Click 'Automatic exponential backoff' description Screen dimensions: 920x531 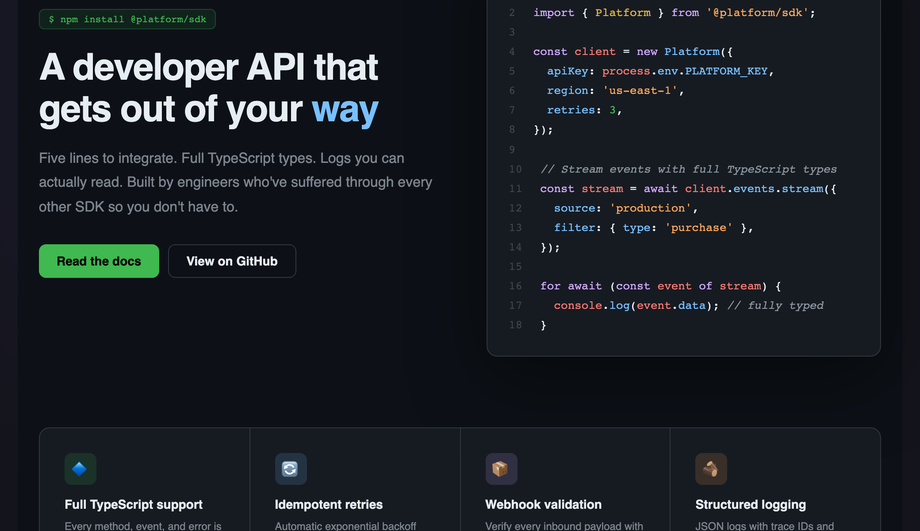[x=345, y=526]
